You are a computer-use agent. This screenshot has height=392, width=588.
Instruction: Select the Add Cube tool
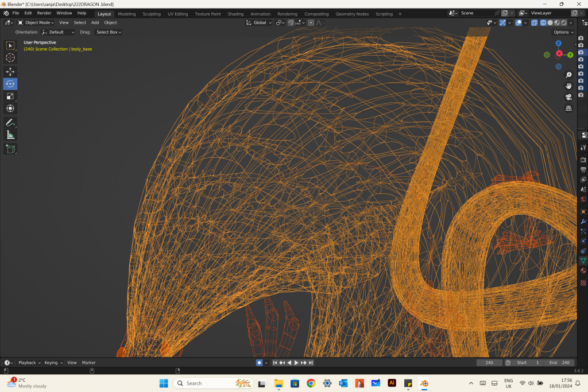pos(10,149)
